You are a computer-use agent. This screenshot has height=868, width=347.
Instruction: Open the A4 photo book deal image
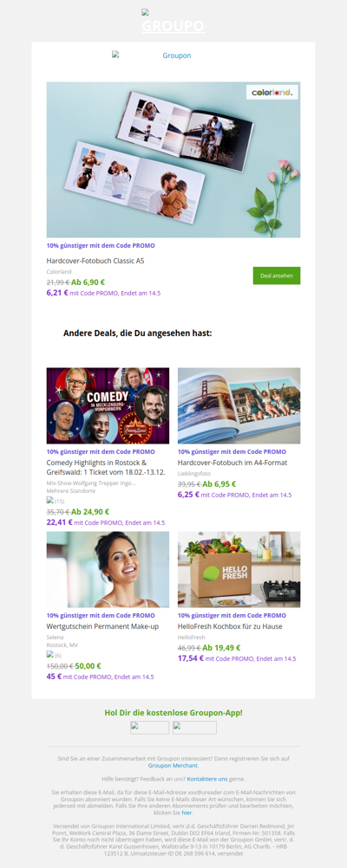pyautogui.click(x=239, y=405)
